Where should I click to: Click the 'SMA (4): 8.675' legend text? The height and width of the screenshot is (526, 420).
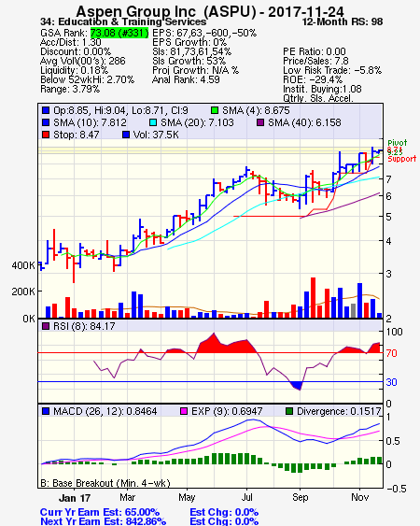coord(256,110)
